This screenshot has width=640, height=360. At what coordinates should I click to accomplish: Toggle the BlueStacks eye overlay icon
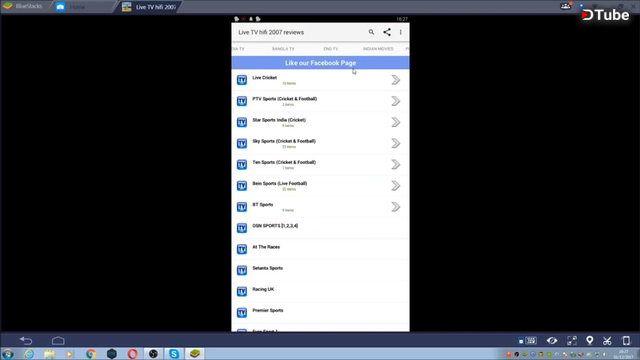click(x=552, y=340)
